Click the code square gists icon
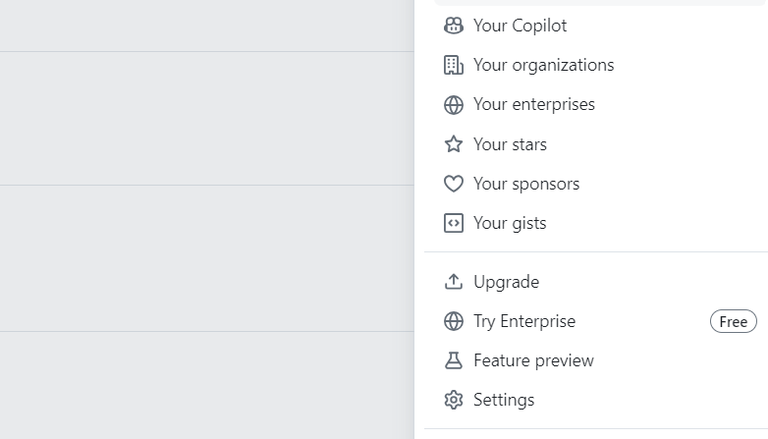Viewport: 768px width, 439px height. pos(453,223)
